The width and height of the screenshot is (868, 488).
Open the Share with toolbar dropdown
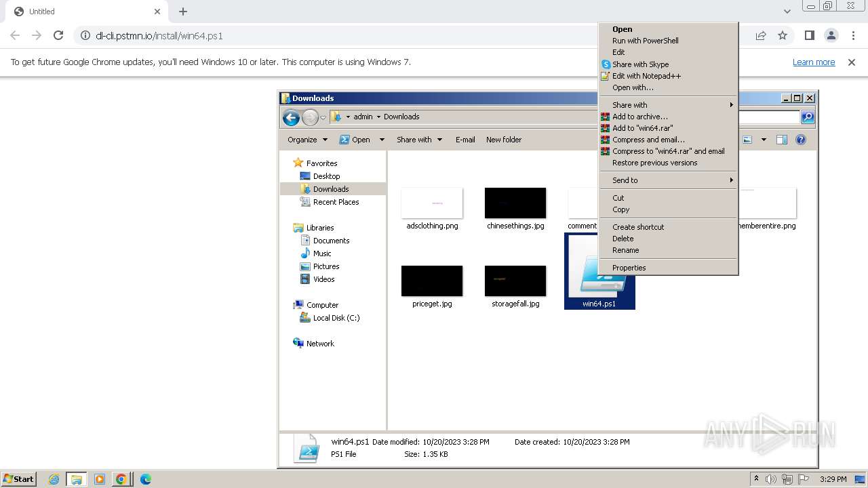(419, 140)
